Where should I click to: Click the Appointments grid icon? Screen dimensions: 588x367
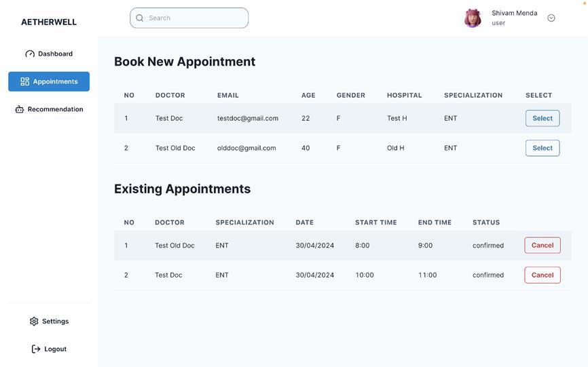pyautogui.click(x=25, y=81)
